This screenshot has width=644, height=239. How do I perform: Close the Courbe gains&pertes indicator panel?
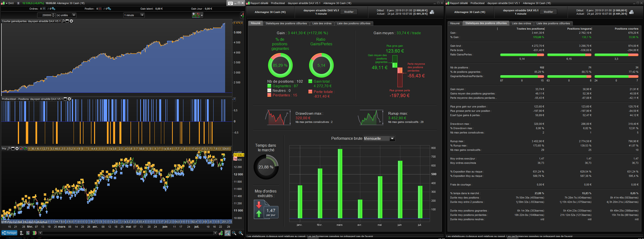[x=71, y=21]
